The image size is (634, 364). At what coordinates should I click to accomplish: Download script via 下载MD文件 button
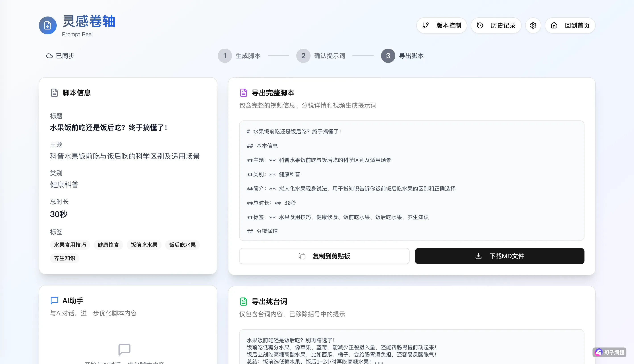coord(499,256)
